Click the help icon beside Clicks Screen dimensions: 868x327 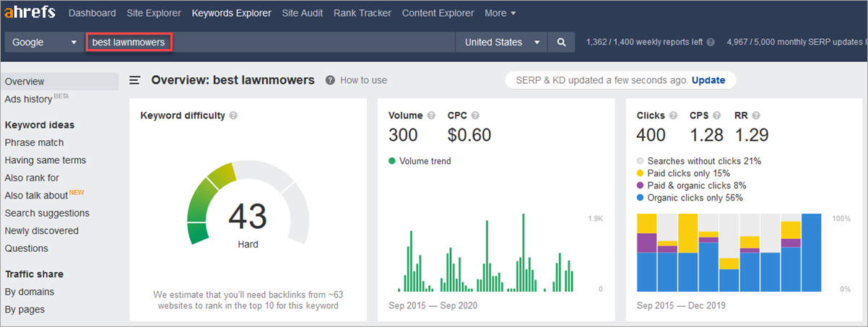(x=673, y=115)
